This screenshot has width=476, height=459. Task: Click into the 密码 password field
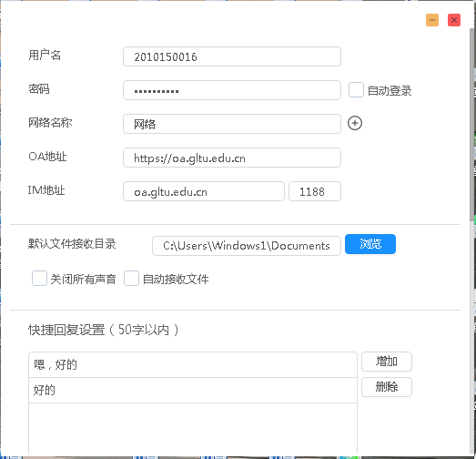[232, 90]
